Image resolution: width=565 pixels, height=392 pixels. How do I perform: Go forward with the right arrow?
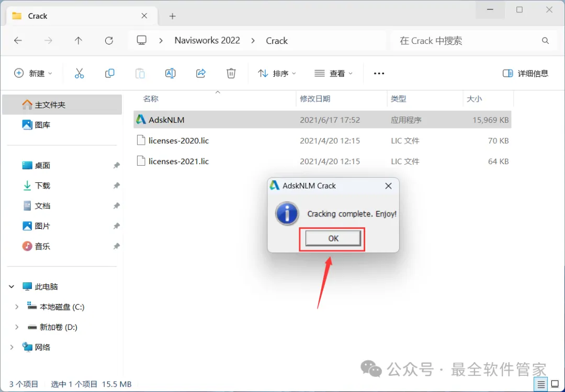coord(48,41)
